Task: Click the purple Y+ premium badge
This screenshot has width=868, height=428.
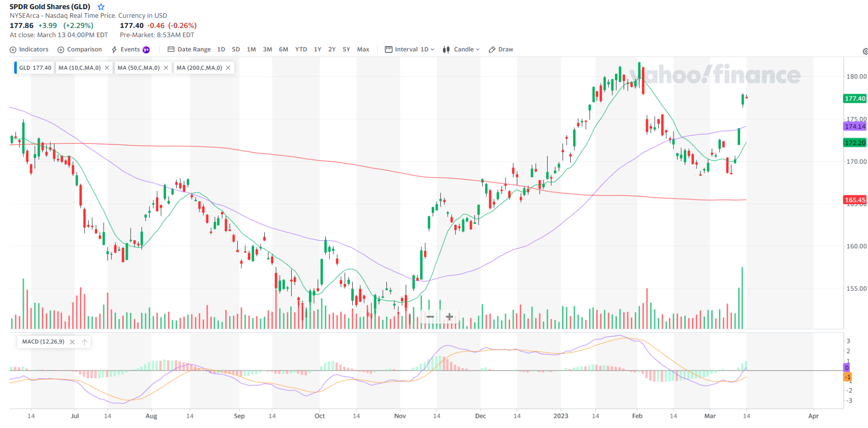Action: pyautogui.click(x=146, y=49)
